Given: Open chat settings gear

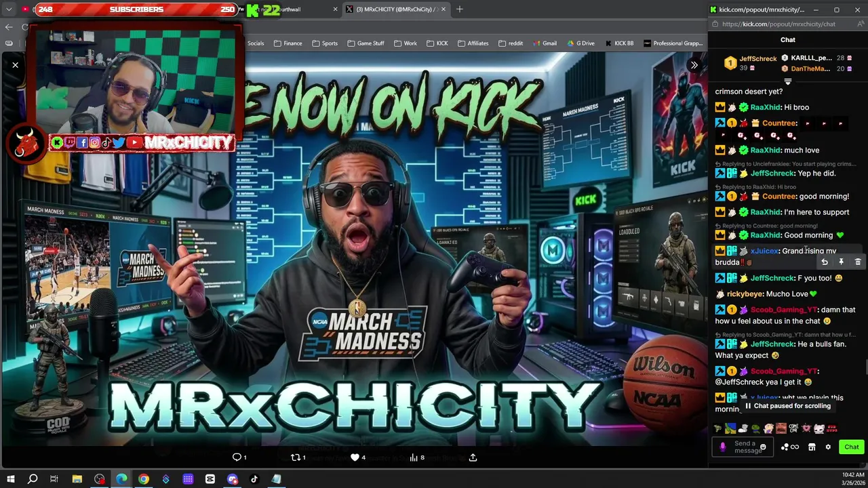Looking at the screenshot, I should pos(828,447).
